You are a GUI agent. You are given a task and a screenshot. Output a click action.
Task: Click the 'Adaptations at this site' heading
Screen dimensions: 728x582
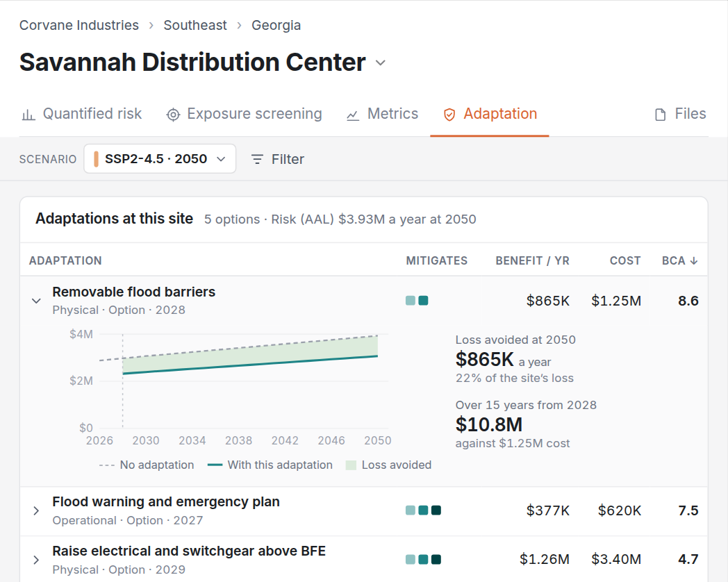coord(114,219)
